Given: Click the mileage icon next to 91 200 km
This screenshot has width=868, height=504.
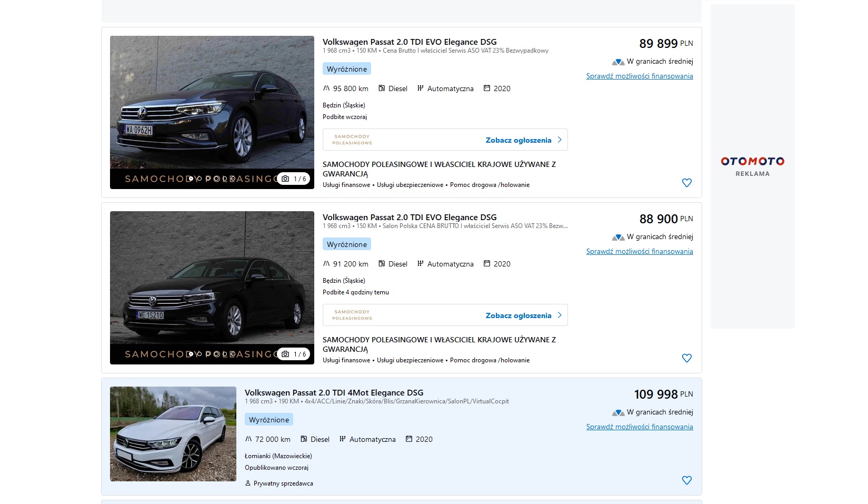Looking at the screenshot, I should click(326, 264).
